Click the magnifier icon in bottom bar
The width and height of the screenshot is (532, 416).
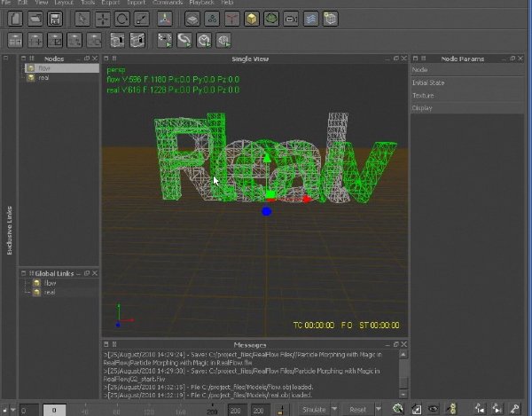tap(398, 409)
